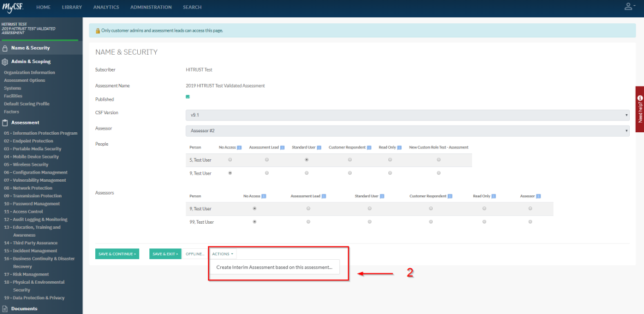Image resolution: width=644 pixels, height=314 pixels.
Task: Open 10 - Password Management
Action: point(32,204)
